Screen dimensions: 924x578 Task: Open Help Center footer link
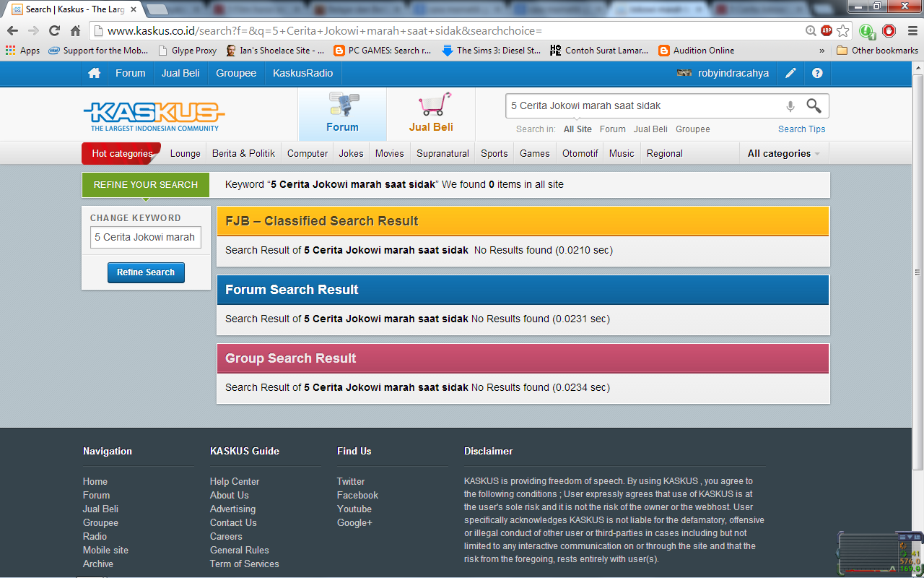point(235,482)
